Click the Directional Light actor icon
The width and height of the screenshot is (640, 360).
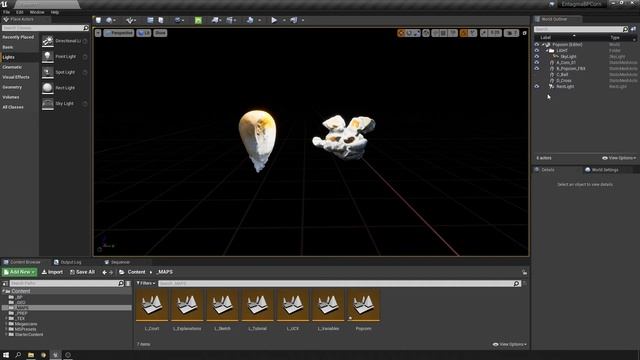[48, 41]
